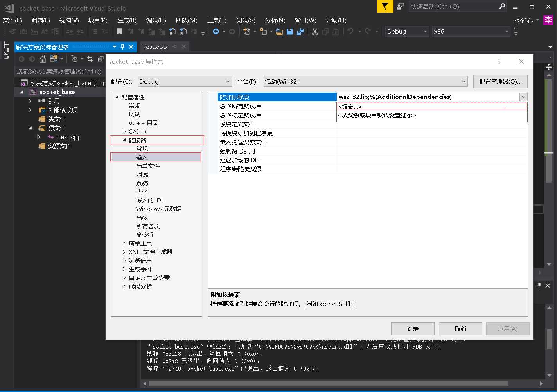557x392 pixels.
Task: Click the 确定 button
Action: (x=413, y=329)
